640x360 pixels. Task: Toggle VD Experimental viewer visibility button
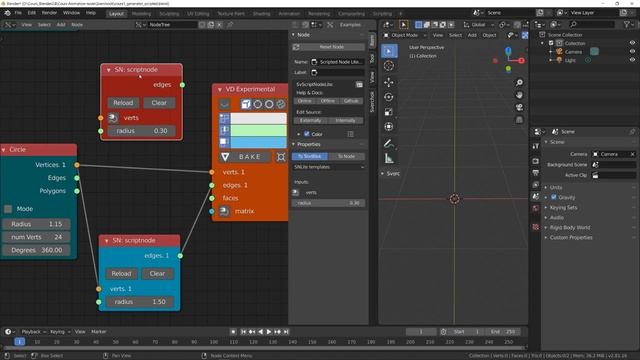tap(224, 104)
